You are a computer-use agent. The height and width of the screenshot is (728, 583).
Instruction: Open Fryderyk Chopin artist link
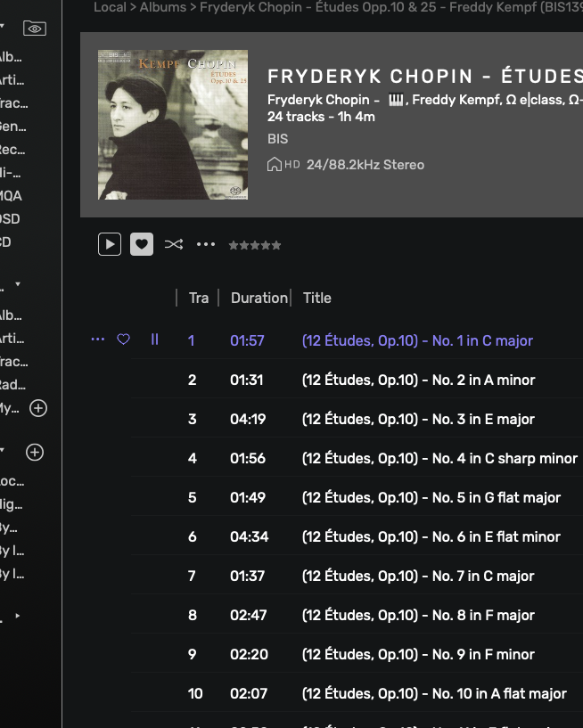coord(318,100)
